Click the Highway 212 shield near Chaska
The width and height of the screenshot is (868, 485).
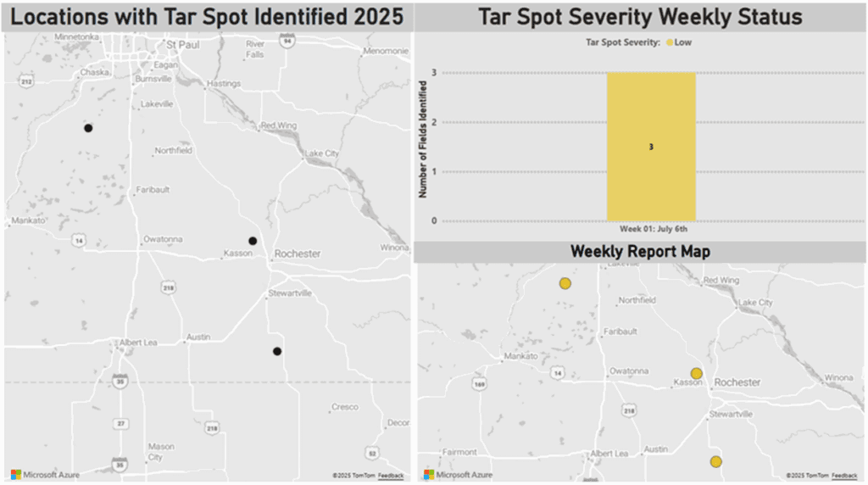click(26, 81)
